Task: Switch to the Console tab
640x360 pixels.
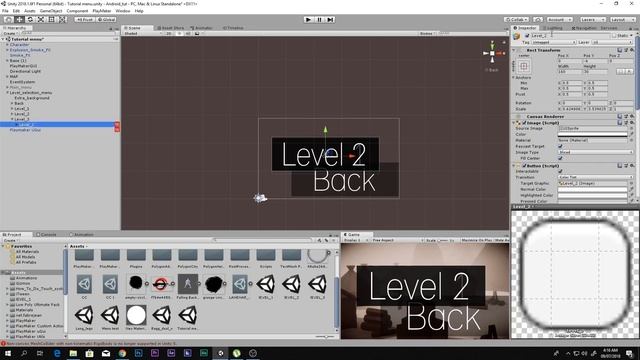Action: coord(46,234)
